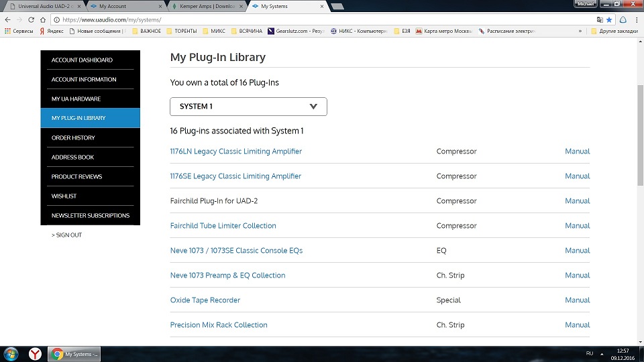Open Manual for 1176LN Legacy

click(x=577, y=152)
